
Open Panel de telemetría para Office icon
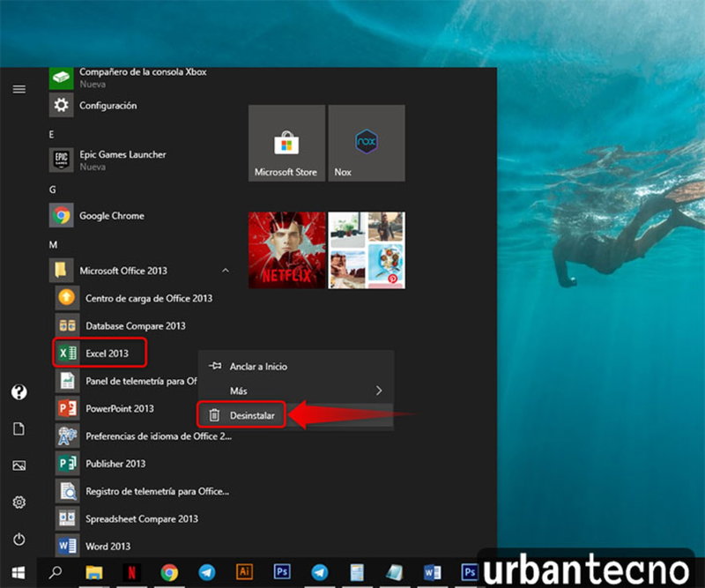pyautogui.click(x=67, y=381)
